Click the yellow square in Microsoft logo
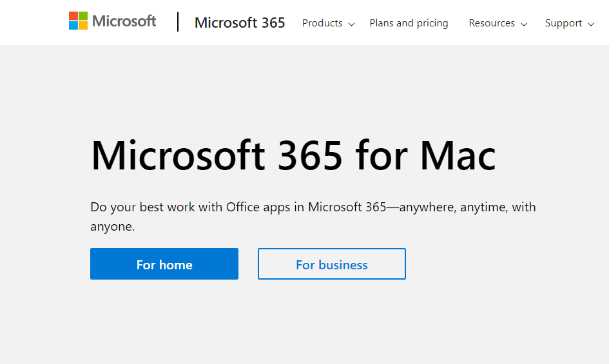Viewport: 609px width, 364px height. [x=83, y=26]
